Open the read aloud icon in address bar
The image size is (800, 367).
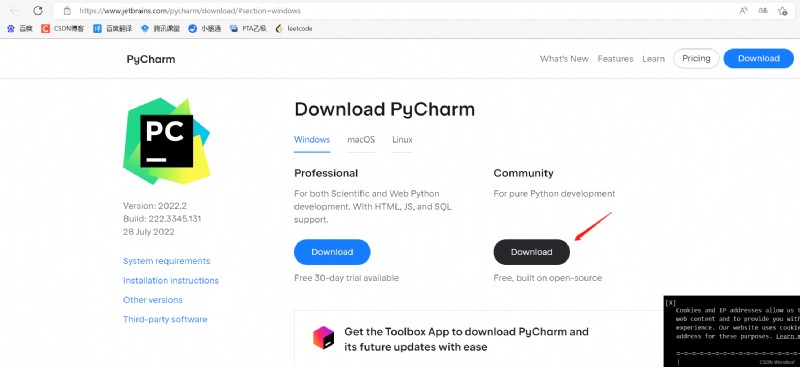(x=744, y=10)
